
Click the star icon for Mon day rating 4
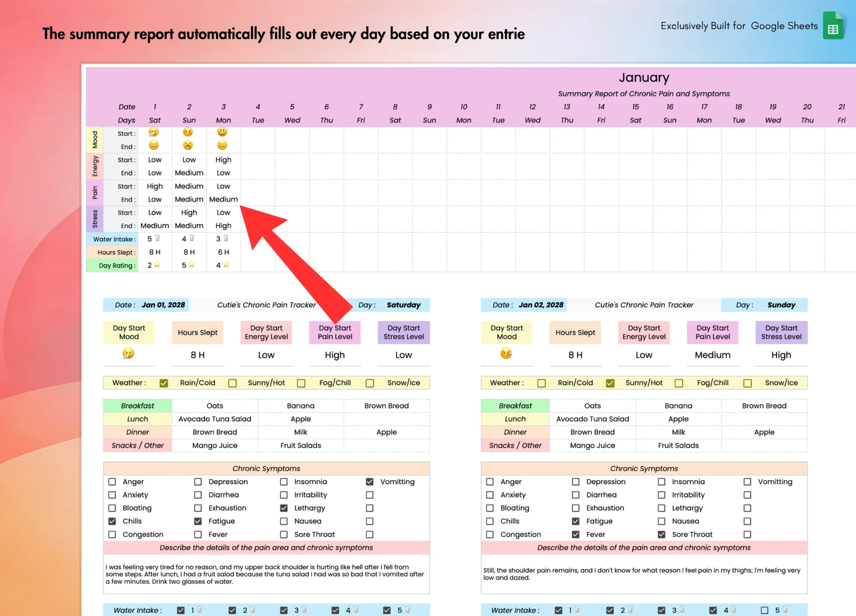pos(226,265)
